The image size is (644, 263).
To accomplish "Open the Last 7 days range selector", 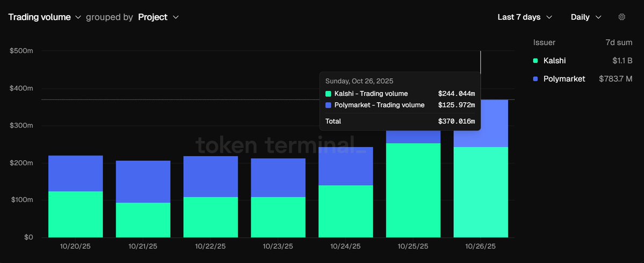I will (x=525, y=17).
